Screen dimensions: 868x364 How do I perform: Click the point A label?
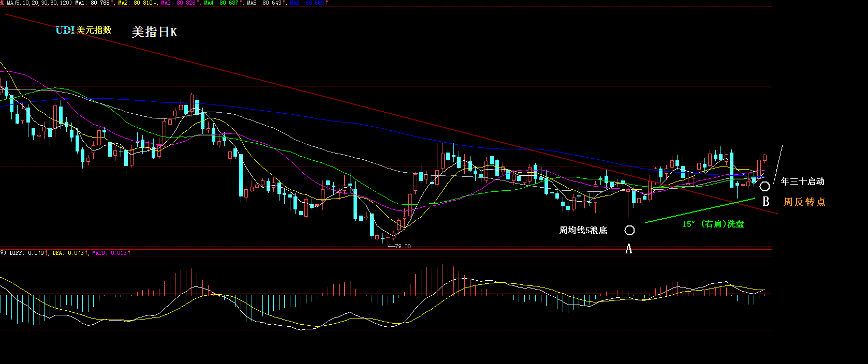629,249
